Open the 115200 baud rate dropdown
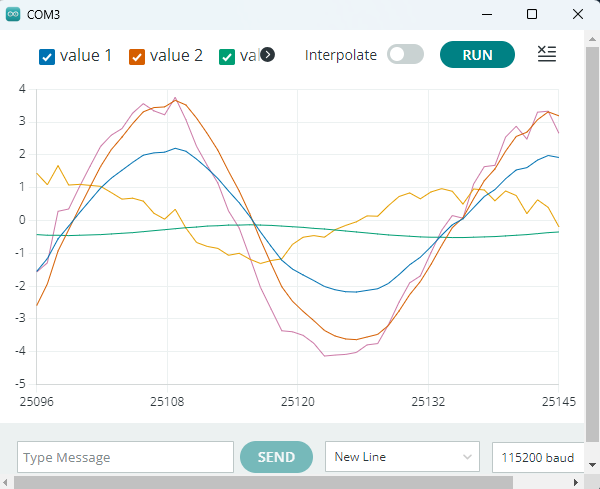 pos(540,457)
